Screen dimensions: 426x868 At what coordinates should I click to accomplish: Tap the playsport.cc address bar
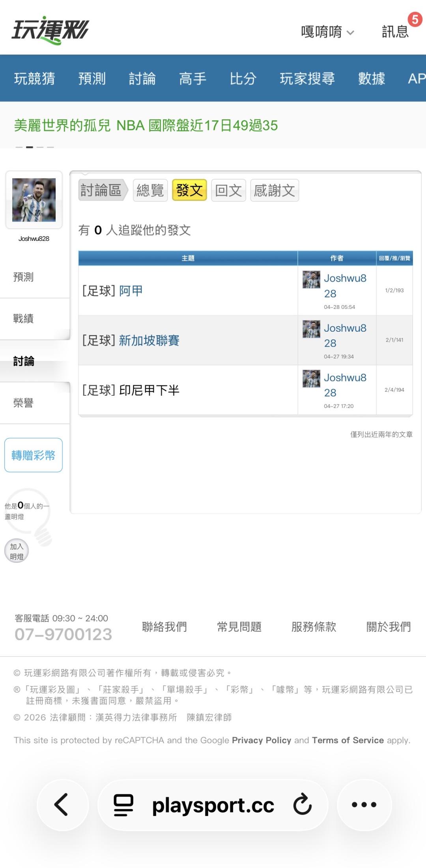click(213, 805)
